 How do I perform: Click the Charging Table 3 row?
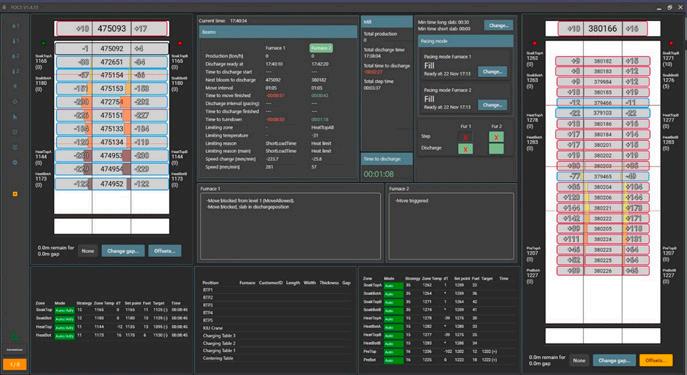coord(277,336)
